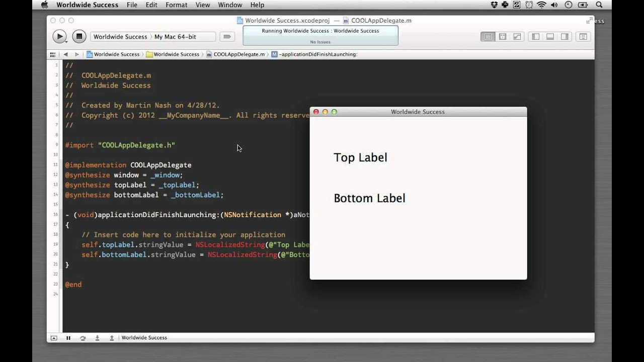Run the project with the Play button
The image size is (644, 362).
(59, 36)
